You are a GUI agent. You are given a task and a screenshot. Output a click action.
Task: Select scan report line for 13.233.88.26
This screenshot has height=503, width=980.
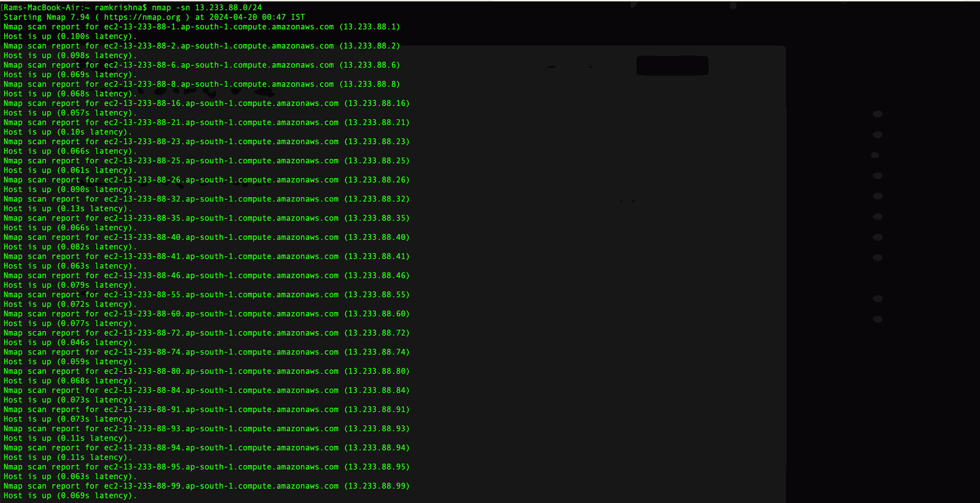coord(207,180)
